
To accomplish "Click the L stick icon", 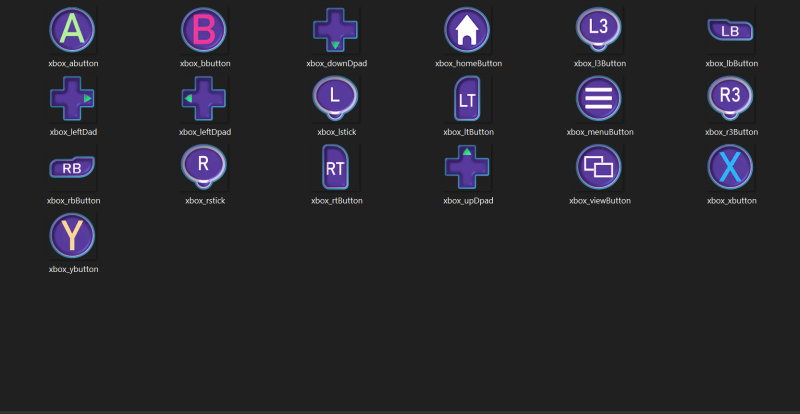I will coord(335,99).
